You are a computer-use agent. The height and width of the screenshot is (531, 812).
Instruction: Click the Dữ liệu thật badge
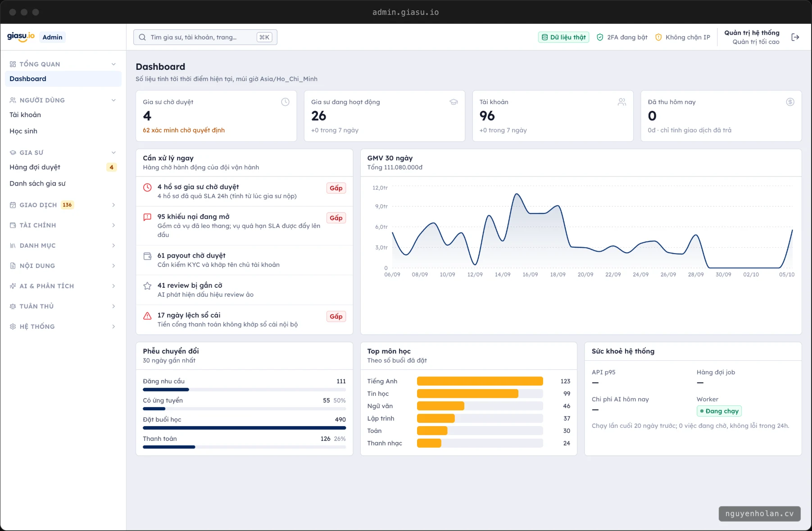point(563,37)
